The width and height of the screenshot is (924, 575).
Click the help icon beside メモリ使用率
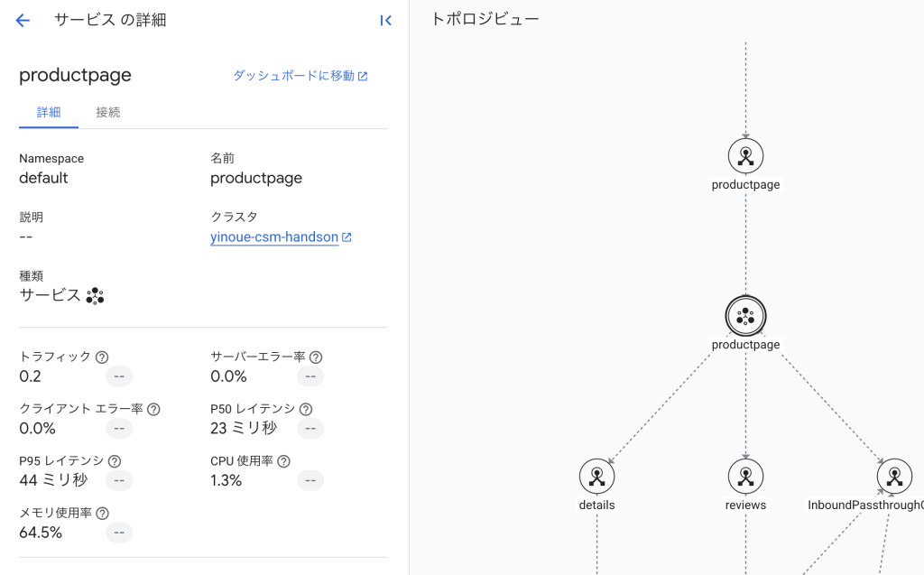[102, 513]
